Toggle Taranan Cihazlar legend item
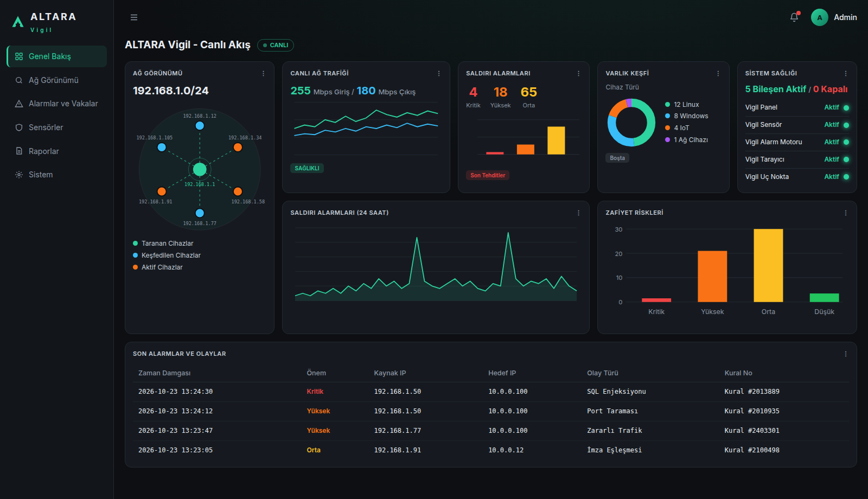The image size is (868, 499). [x=163, y=244]
